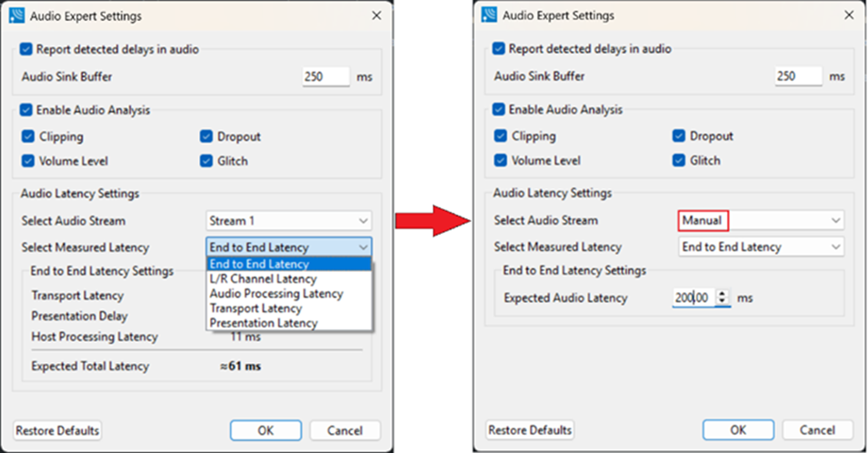Toggle Report detected delays in right dialog
The image size is (868, 453).
[499, 49]
